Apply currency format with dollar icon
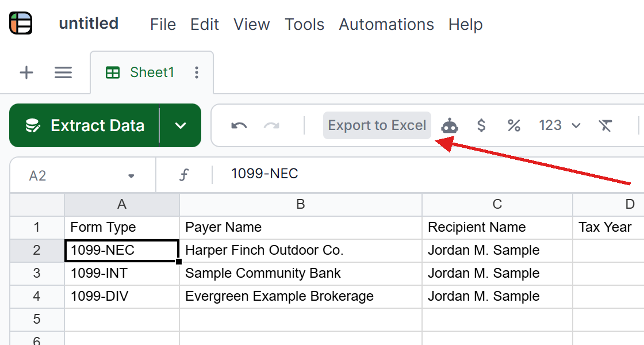Viewport: 644px width, 345px height. tap(481, 125)
